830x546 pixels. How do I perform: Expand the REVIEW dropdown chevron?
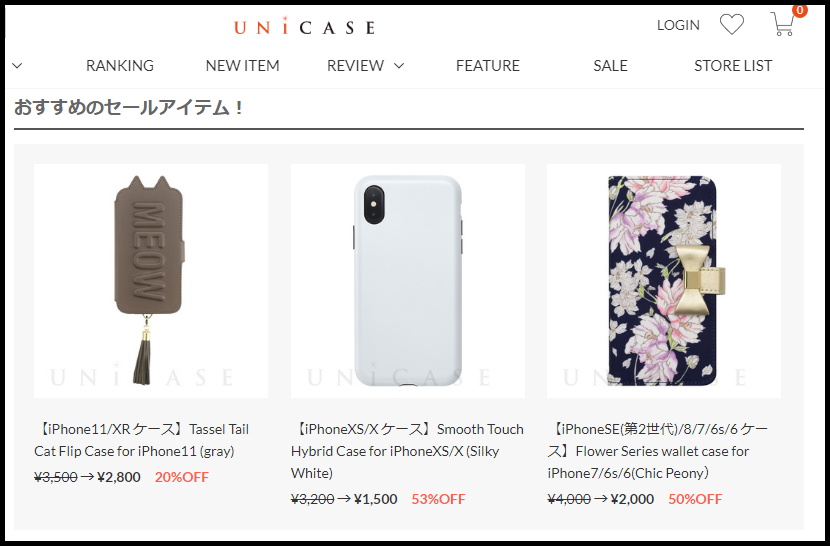pos(399,66)
